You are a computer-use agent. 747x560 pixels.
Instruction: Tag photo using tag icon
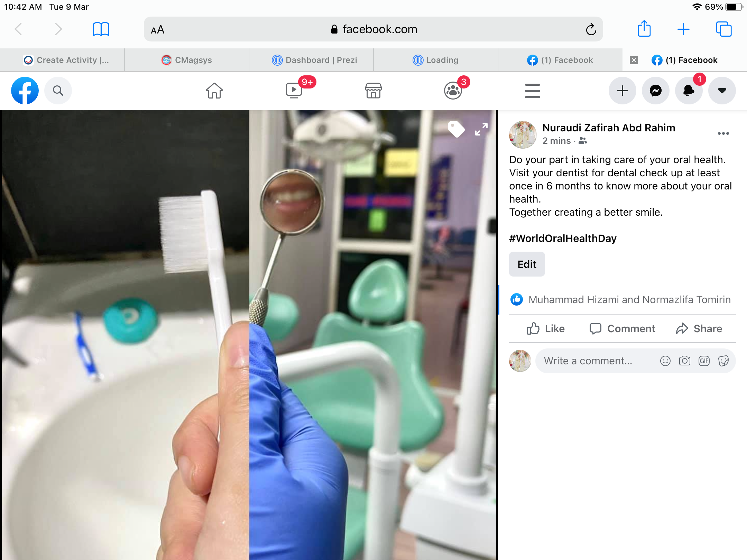point(456,129)
